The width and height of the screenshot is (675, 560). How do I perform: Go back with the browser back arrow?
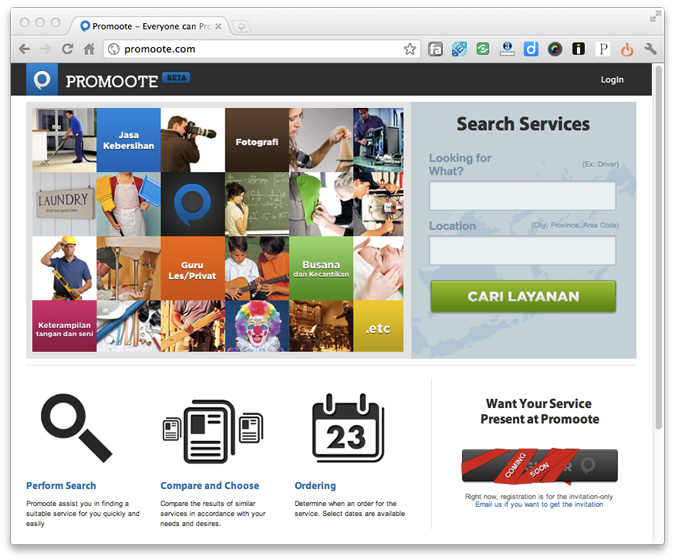point(25,49)
